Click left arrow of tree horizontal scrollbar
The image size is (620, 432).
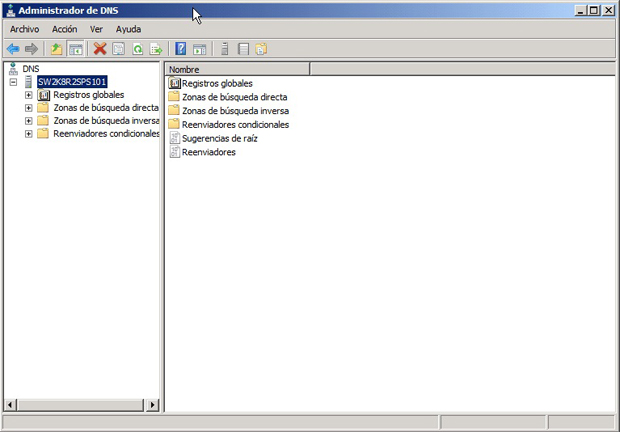tap(11, 405)
